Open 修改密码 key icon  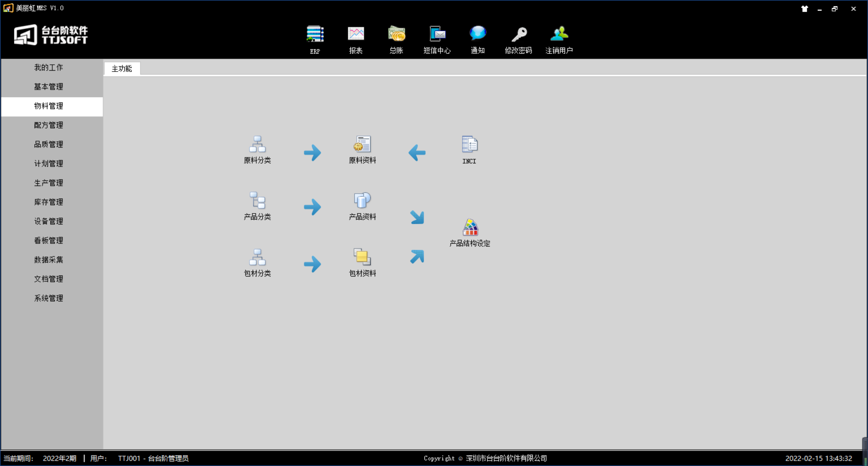[x=519, y=35]
